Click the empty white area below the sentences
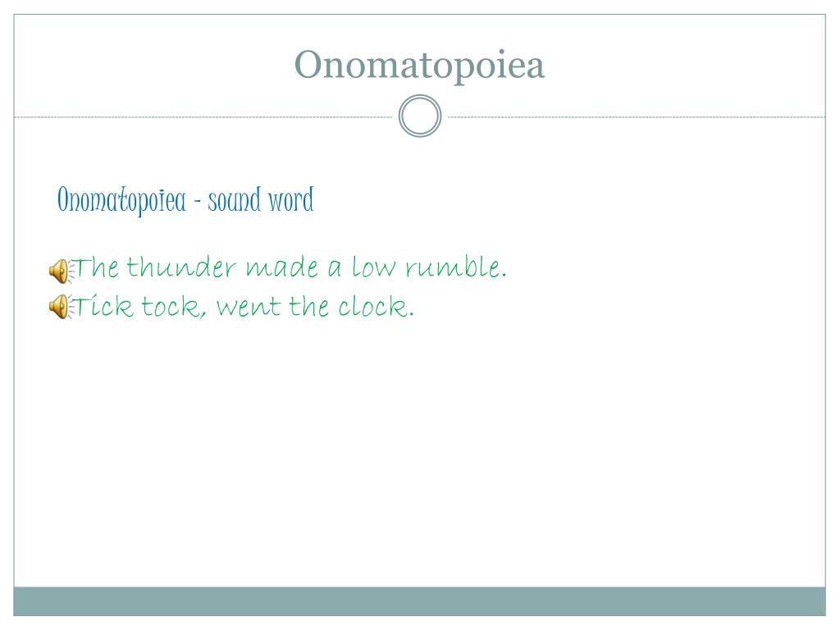The image size is (840, 630). pyautogui.click(x=419, y=455)
